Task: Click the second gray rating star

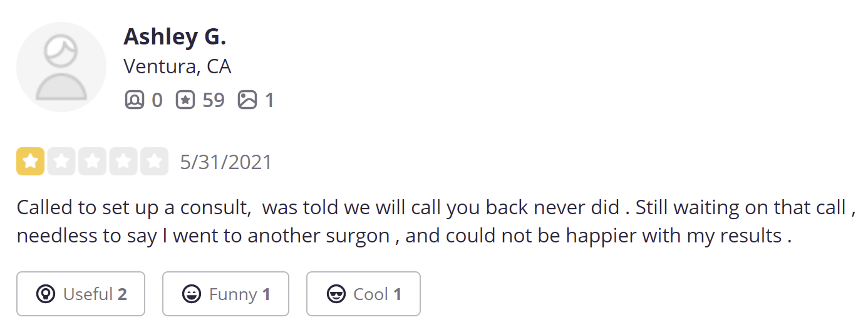Action: 61,162
